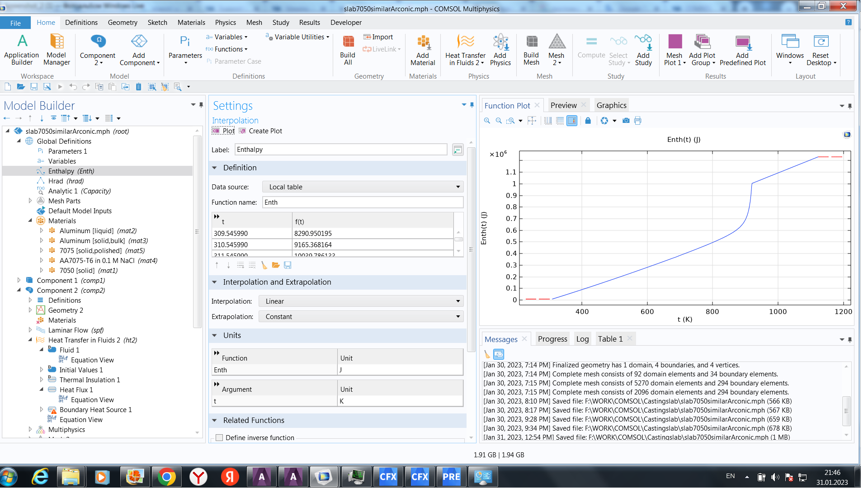Toggle the legend display button in plot toolbar

(x=572, y=121)
